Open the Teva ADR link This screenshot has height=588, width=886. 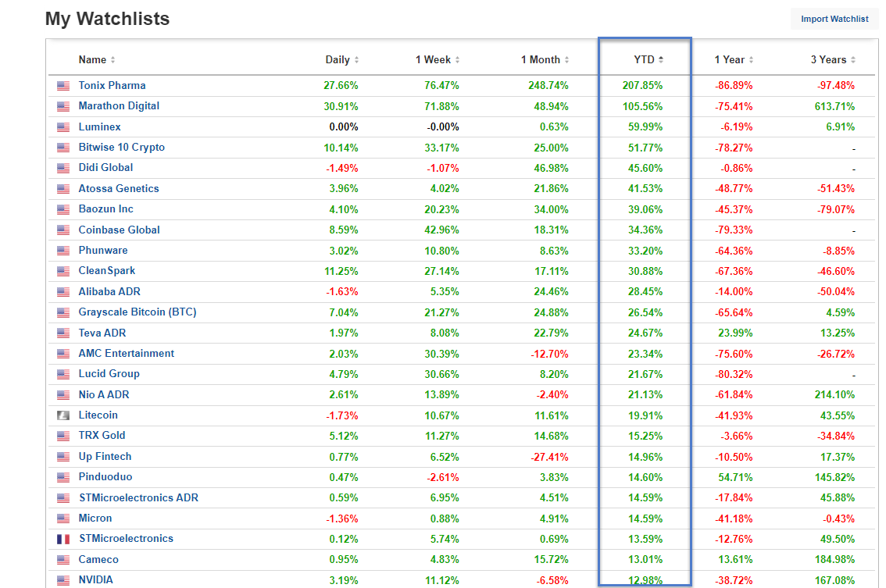(x=102, y=333)
